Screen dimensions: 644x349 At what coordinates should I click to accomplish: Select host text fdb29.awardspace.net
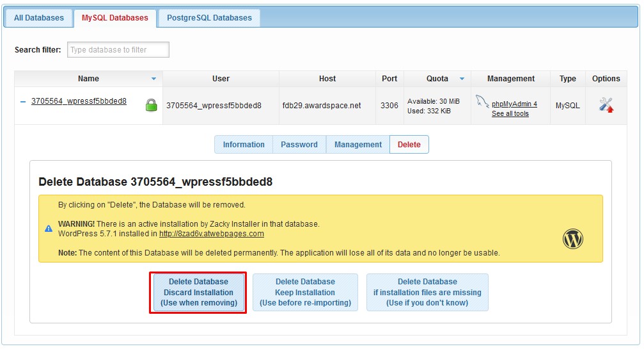[x=322, y=106]
